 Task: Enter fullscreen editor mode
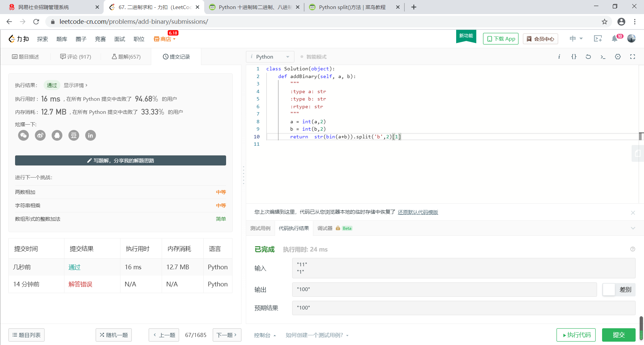point(633,57)
